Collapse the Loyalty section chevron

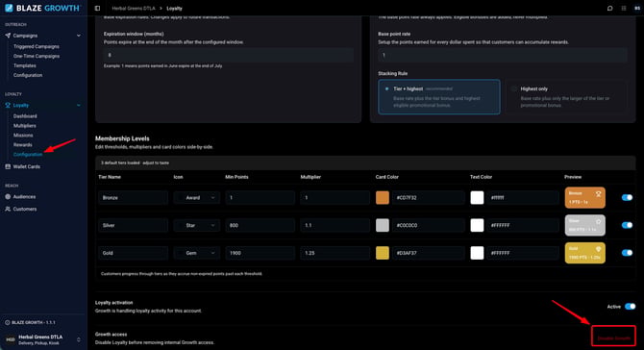click(x=79, y=105)
